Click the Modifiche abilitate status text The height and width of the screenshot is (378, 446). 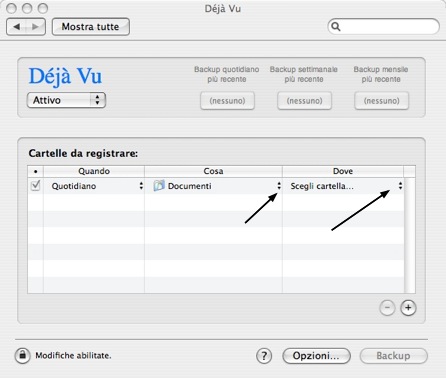[73, 356]
